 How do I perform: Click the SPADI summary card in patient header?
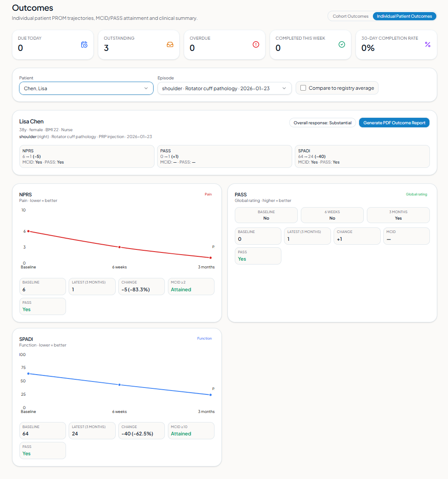click(362, 156)
